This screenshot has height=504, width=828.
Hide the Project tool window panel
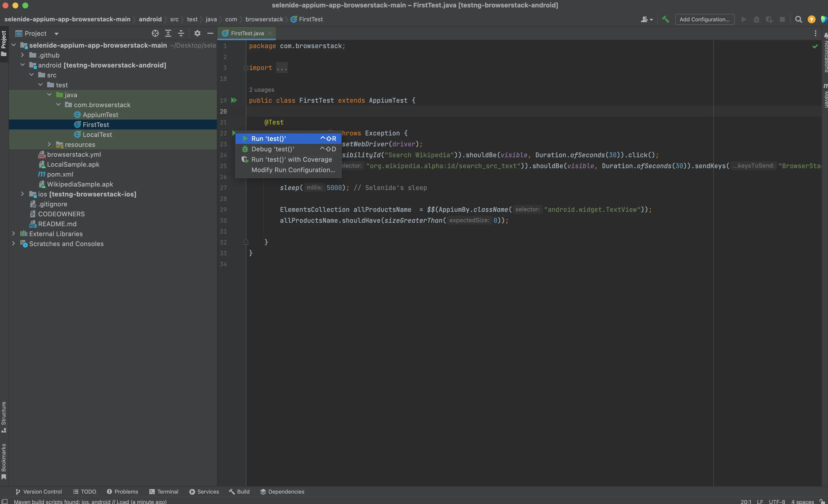[x=210, y=33]
